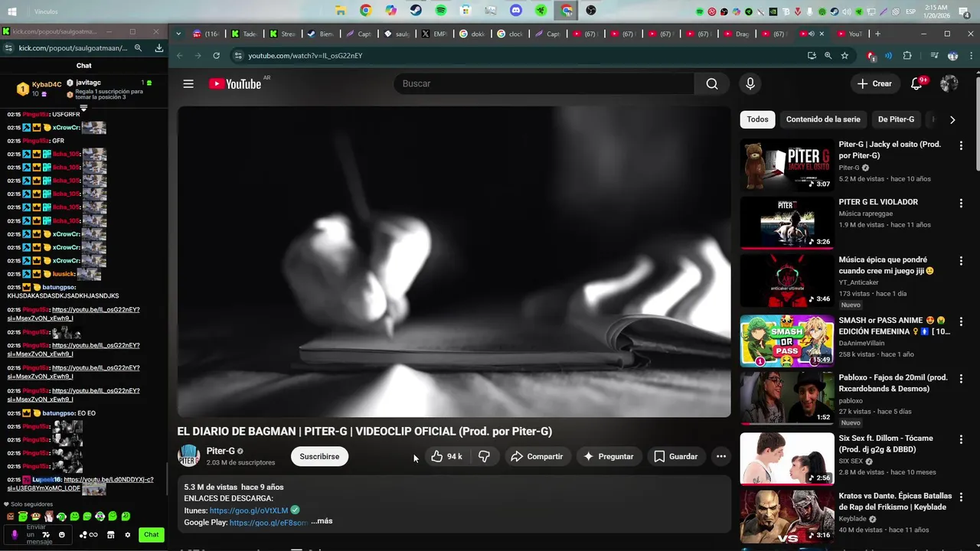The height and width of the screenshot is (551, 980).
Task: Click the YouTube address bar URL
Action: point(305,56)
